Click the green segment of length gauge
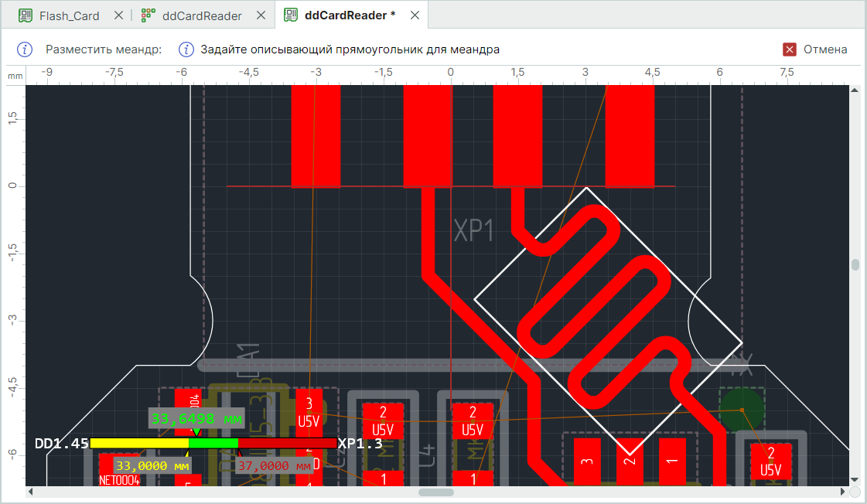 click(x=213, y=443)
